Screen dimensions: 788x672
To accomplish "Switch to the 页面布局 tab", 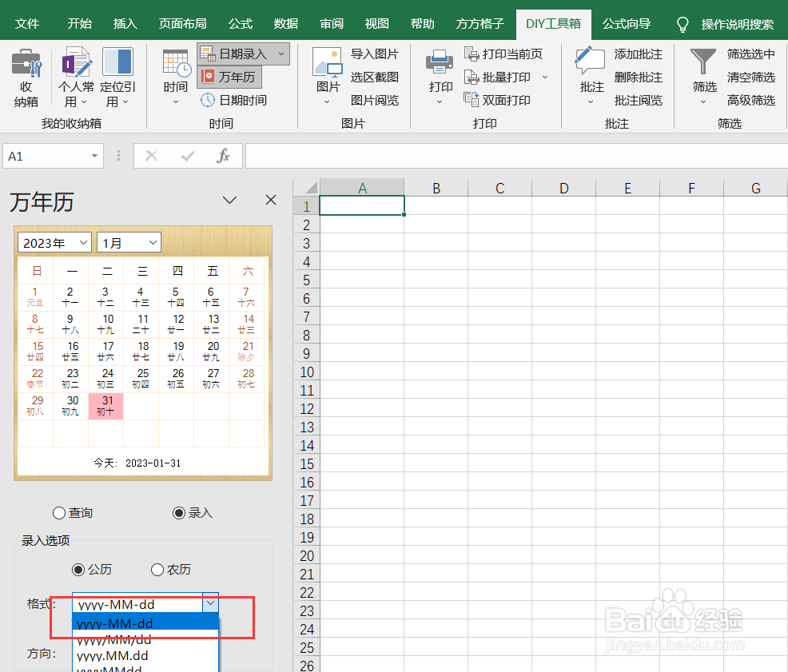I will [x=182, y=24].
